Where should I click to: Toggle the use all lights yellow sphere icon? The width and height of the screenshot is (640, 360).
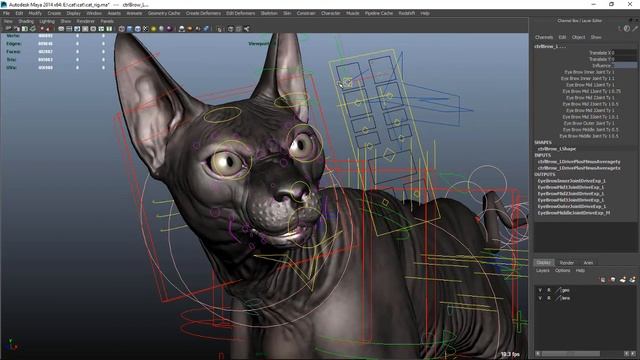point(153,29)
